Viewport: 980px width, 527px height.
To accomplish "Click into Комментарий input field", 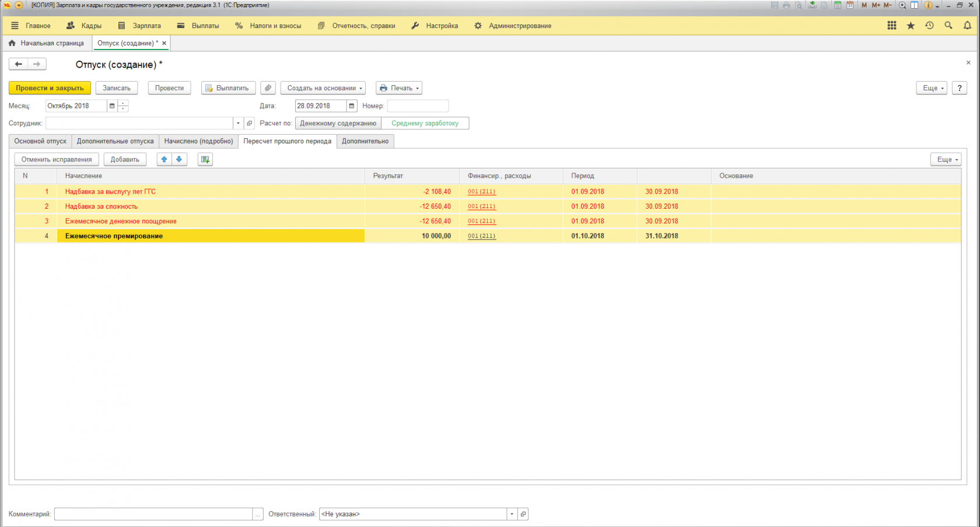I will pyautogui.click(x=153, y=514).
